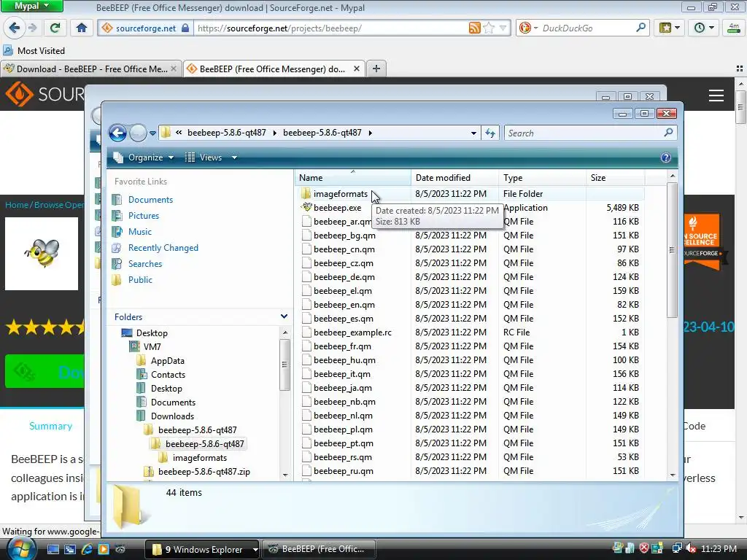Click the DuckDuckGo search magnifier icon

640,28
